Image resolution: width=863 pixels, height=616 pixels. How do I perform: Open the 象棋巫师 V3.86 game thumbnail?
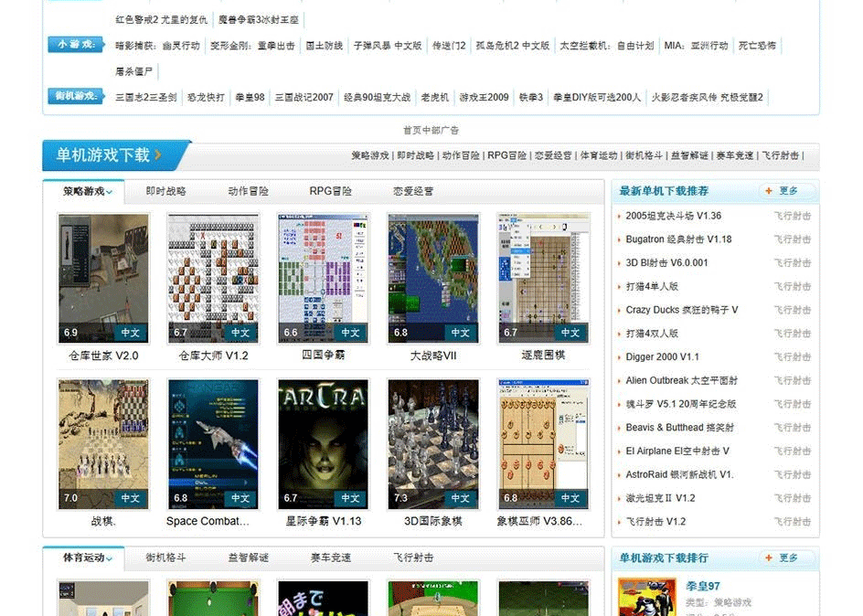(543, 444)
